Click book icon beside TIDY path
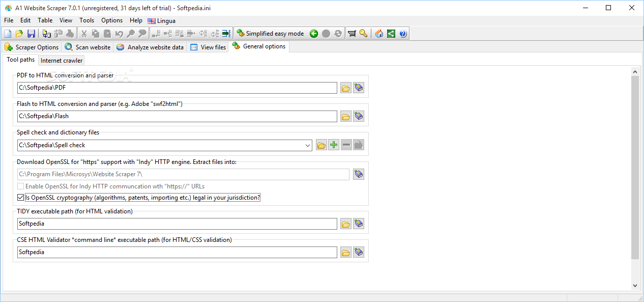Image resolution: width=644 pixels, height=302 pixels. [359, 224]
